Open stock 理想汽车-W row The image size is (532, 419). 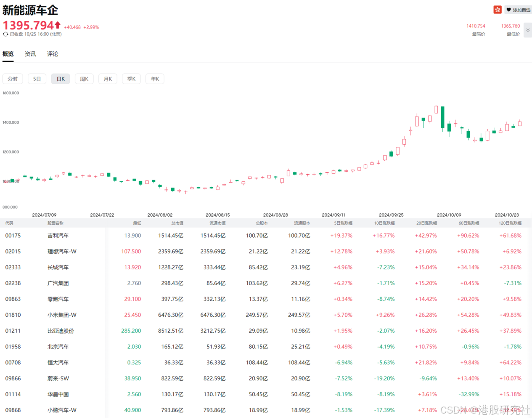point(266,252)
